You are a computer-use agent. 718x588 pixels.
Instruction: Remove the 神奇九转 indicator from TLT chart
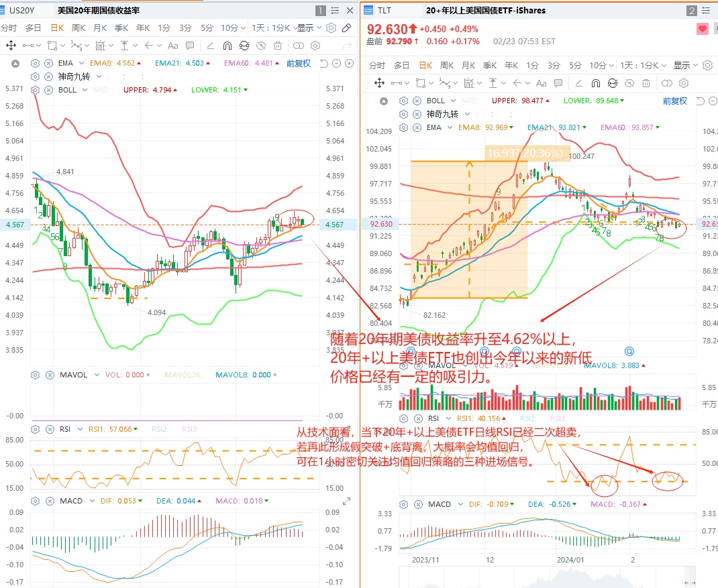[x=417, y=114]
